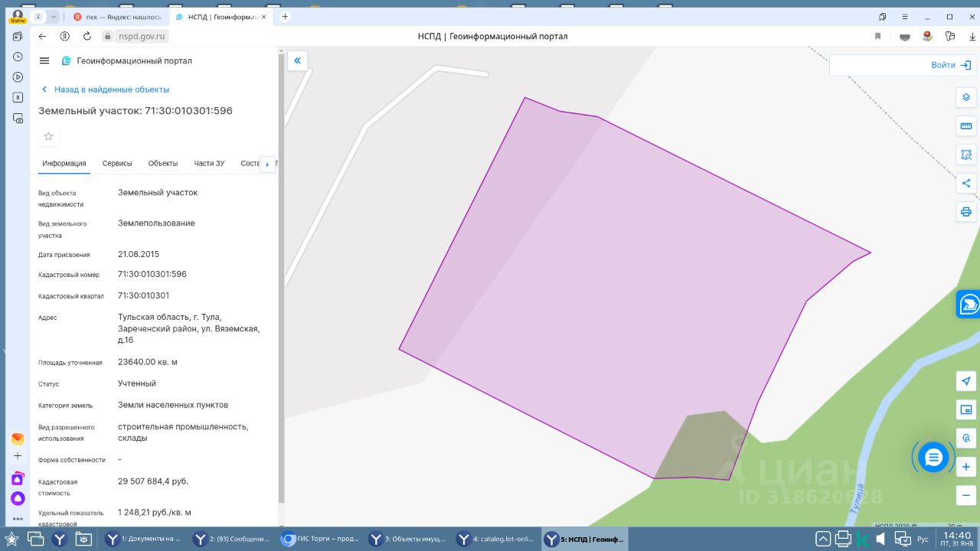The width and height of the screenshot is (980, 551).
Task: Click the Войти login button on map
Action: [x=951, y=65]
